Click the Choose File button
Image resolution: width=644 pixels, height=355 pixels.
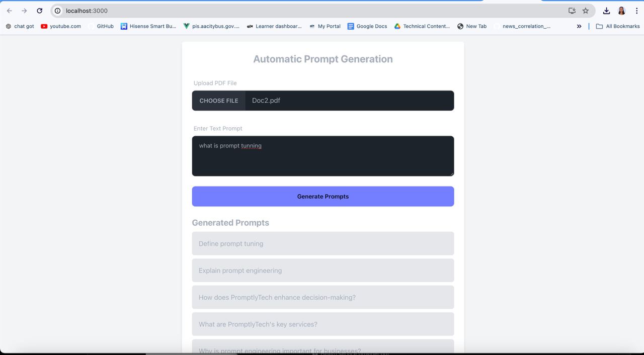click(219, 101)
